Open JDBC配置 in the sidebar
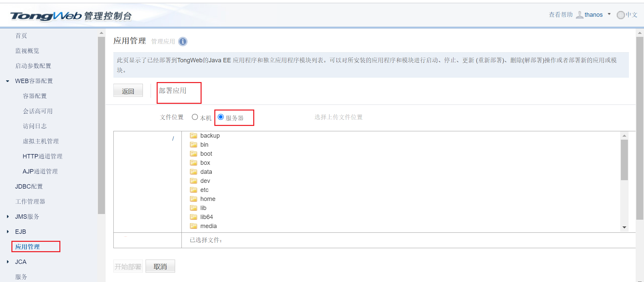This screenshot has width=644, height=282. [29, 187]
